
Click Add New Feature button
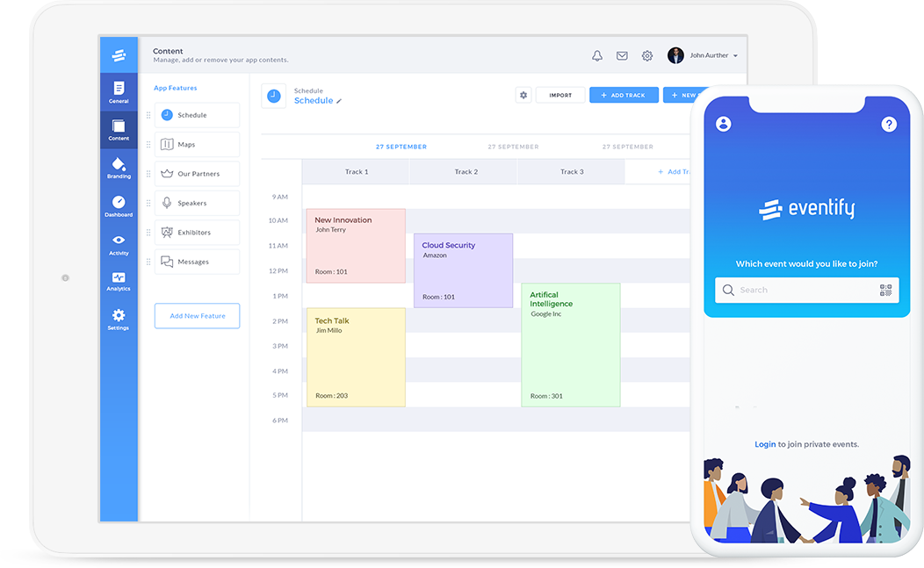coord(197,316)
